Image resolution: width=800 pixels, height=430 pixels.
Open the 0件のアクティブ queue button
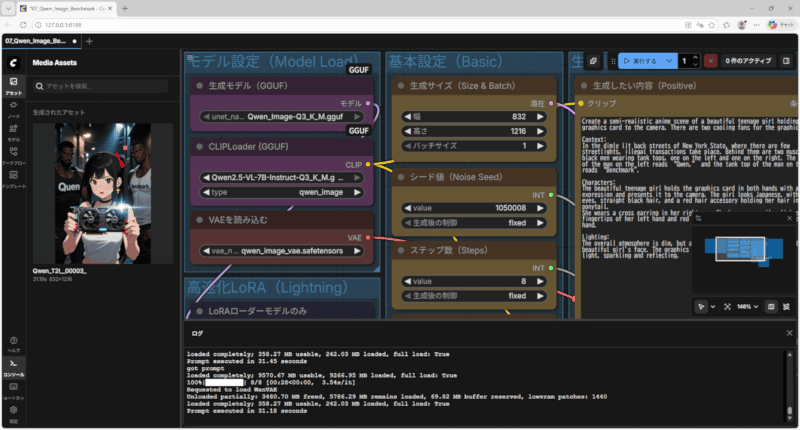pos(748,61)
